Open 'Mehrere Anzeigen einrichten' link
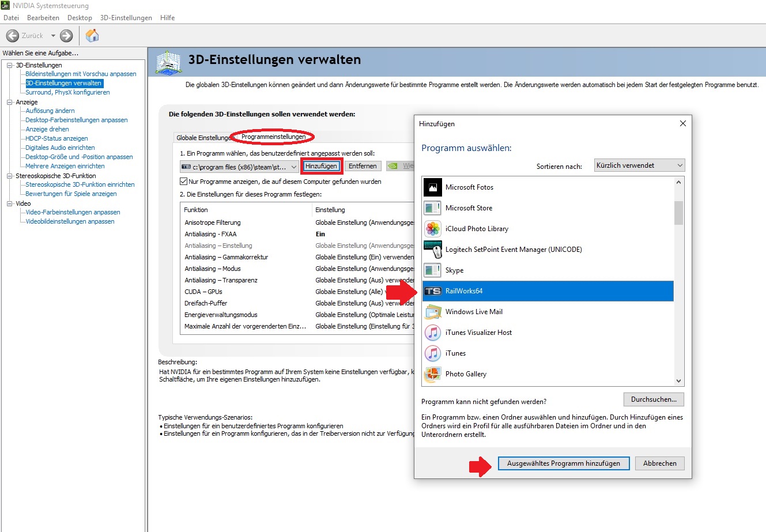Screen dimensions: 766x532 coord(65,166)
